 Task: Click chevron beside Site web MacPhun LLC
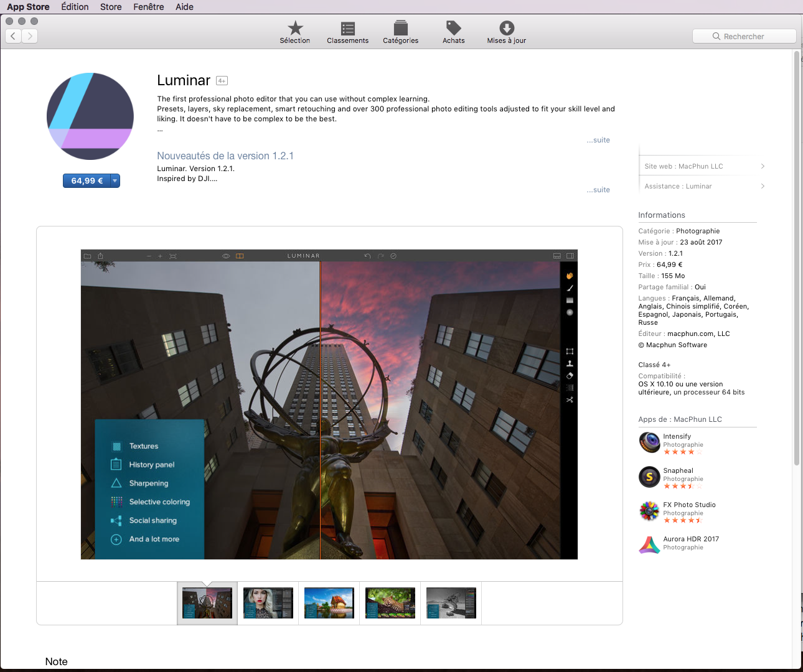pos(763,166)
